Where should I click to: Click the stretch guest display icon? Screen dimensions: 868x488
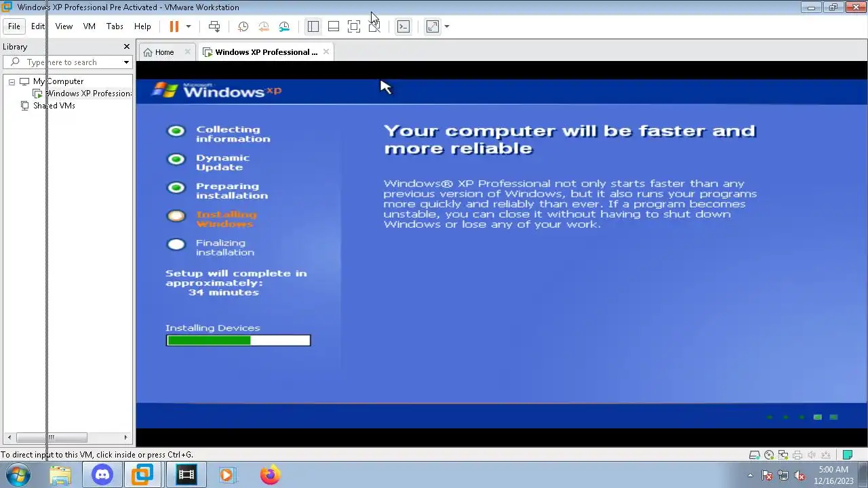click(x=433, y=26)
